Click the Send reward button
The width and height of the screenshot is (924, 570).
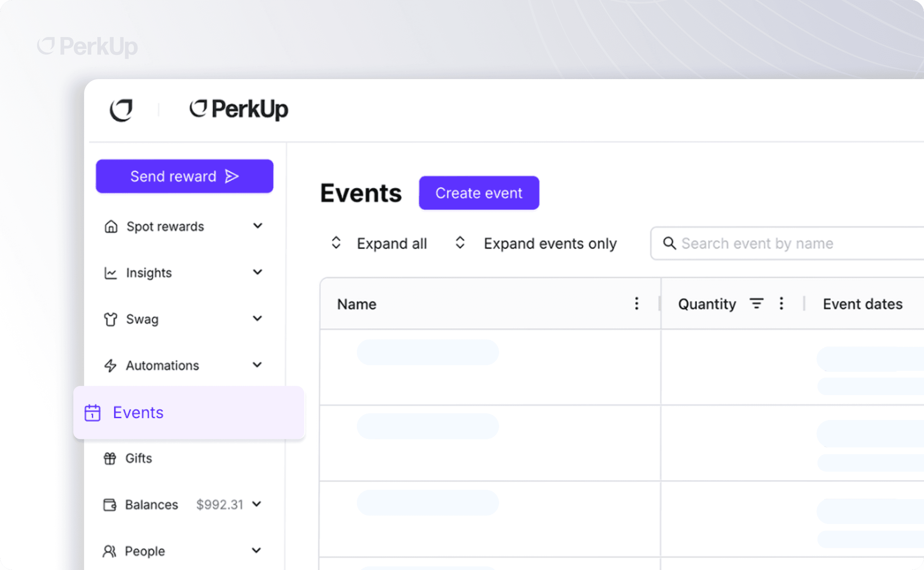click(x=184, y=176)
